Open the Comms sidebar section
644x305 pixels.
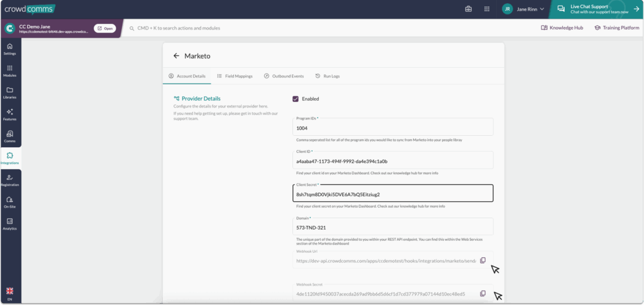pyautogui.click(x=10, y=136)
